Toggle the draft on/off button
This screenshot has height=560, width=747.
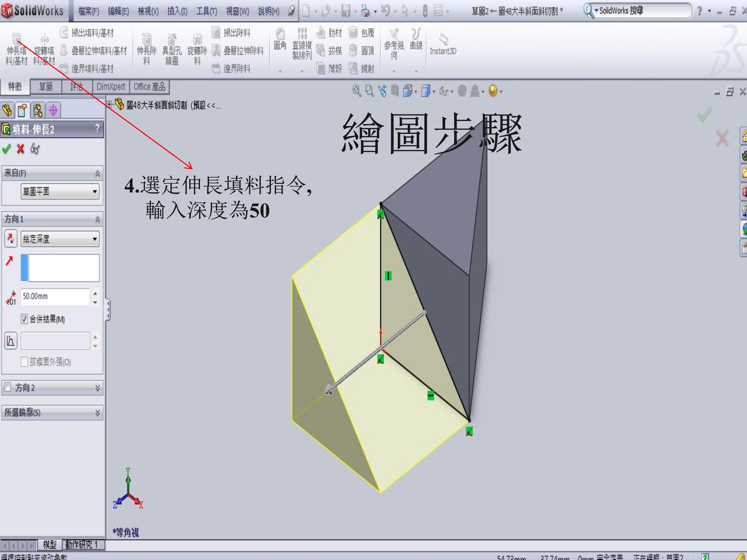[11, 341]
